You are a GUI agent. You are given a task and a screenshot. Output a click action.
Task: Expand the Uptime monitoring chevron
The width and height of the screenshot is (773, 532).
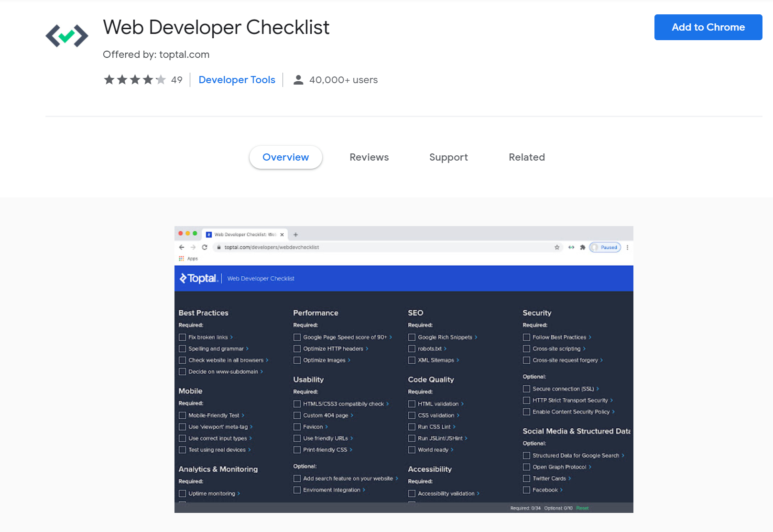(x=239, y=494)
